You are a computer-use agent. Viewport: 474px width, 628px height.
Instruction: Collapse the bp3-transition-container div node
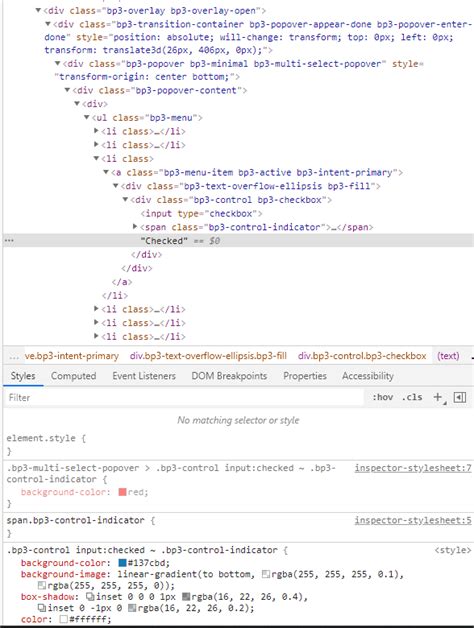tap(48, 24)
